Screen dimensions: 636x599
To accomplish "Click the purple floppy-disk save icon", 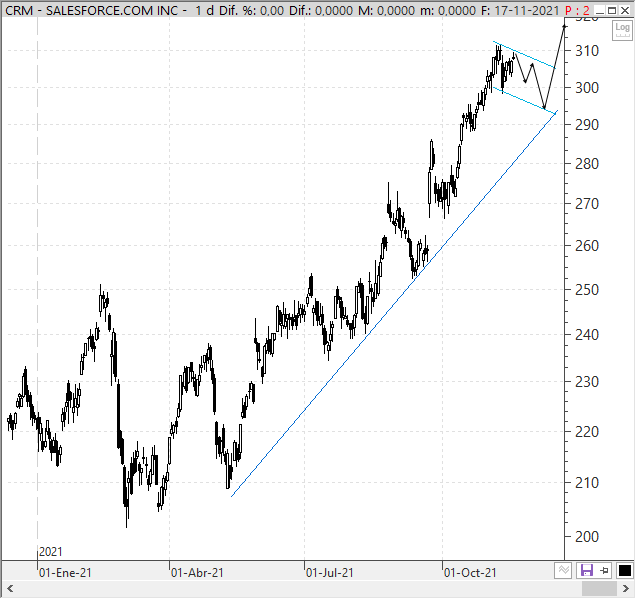I will click(587, 571).
